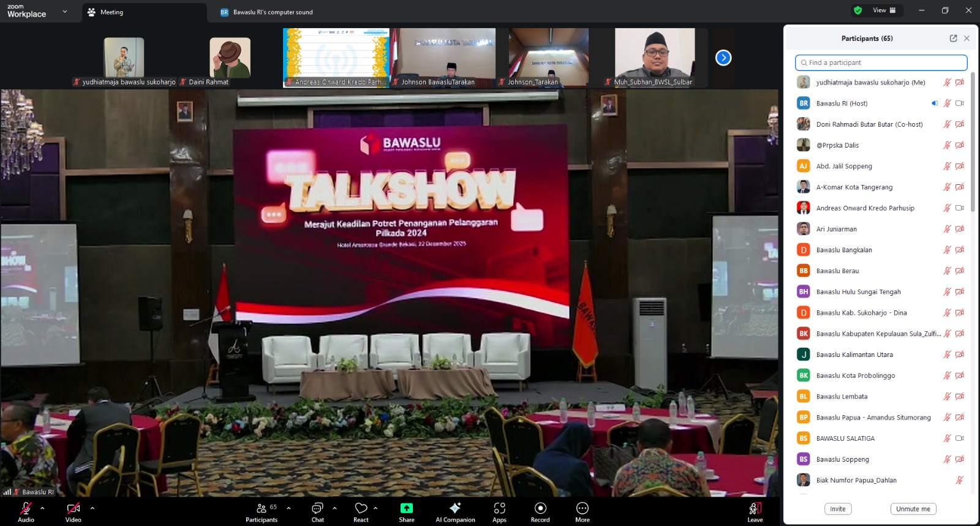The height and width of the screenshot is (526, 980).
Task: Click the Abd. Jalil Soppeng participant row
Action: [x=881, y=166]
